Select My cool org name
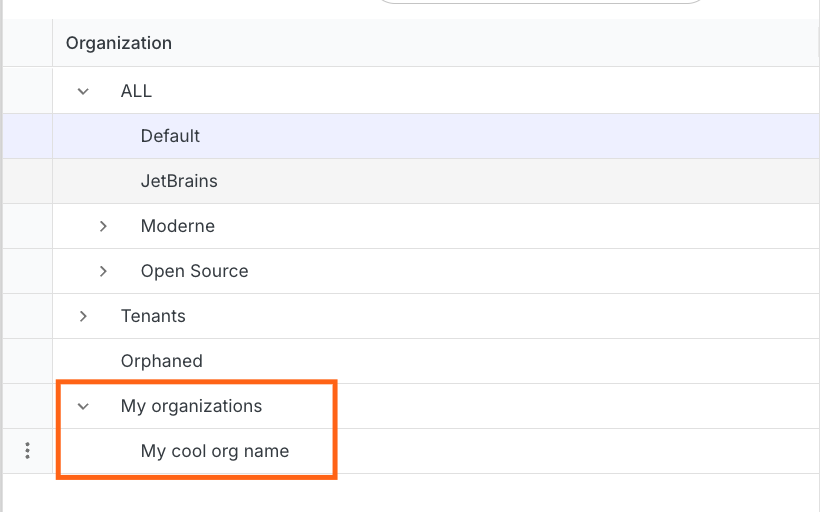Viewport: 820px width, 512px height. [214, 451]
